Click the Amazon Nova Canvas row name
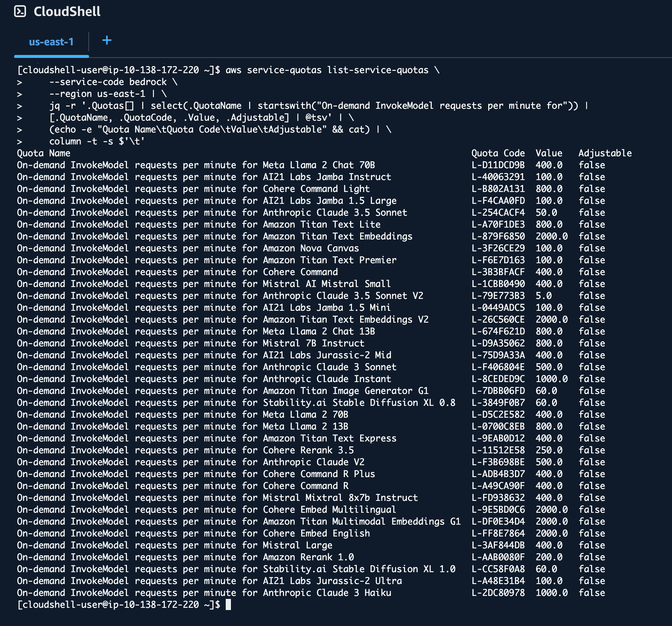Viewport: 672px width, 626px height. [188, 248]
